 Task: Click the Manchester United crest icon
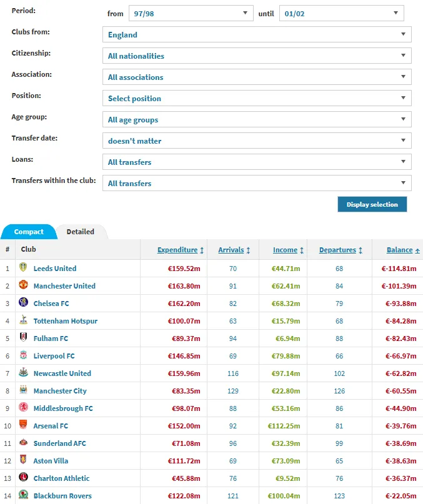(24, 286)
